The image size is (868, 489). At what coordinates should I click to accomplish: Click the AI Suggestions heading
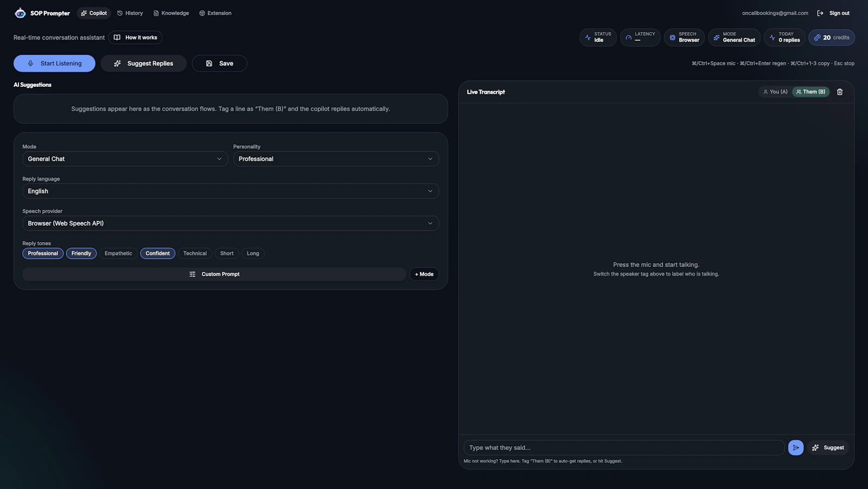(x=33, y=85)
